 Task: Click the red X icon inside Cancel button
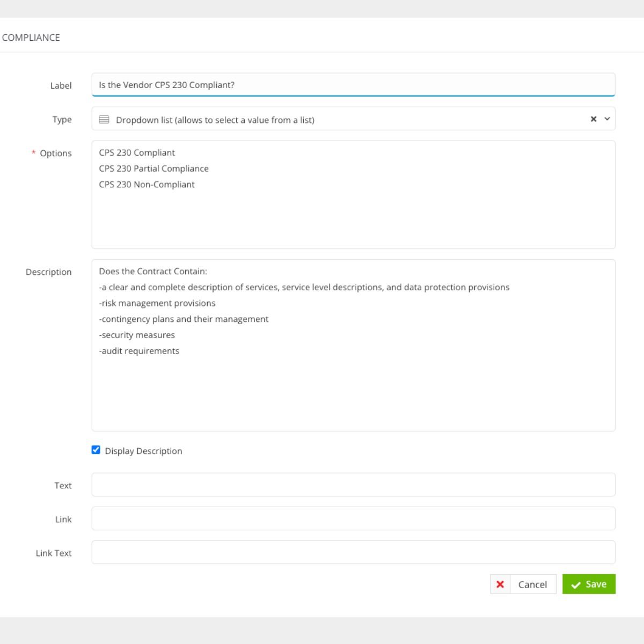coord(500,584)
